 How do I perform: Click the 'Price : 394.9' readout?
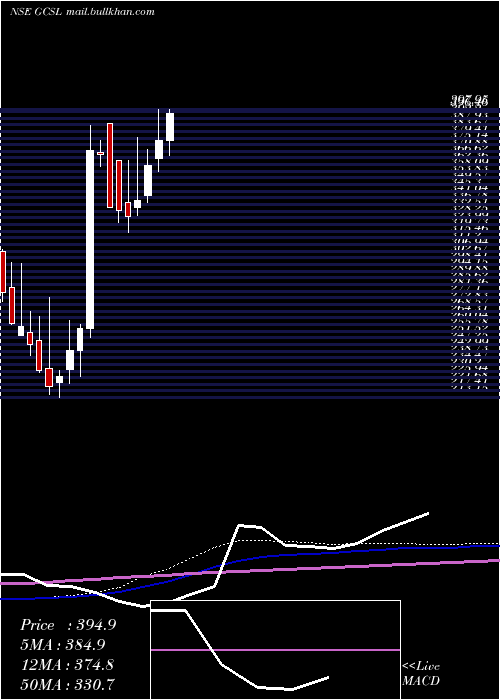(x=68, y=625)
